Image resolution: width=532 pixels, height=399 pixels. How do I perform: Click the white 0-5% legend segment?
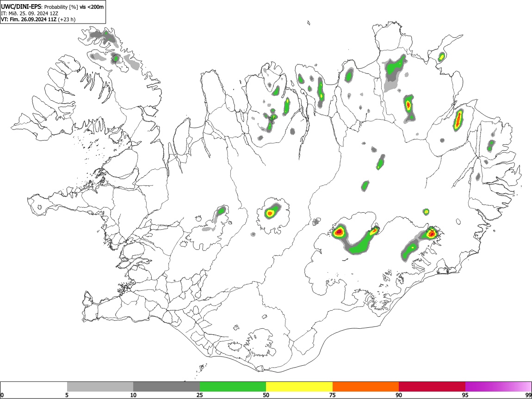34,387
